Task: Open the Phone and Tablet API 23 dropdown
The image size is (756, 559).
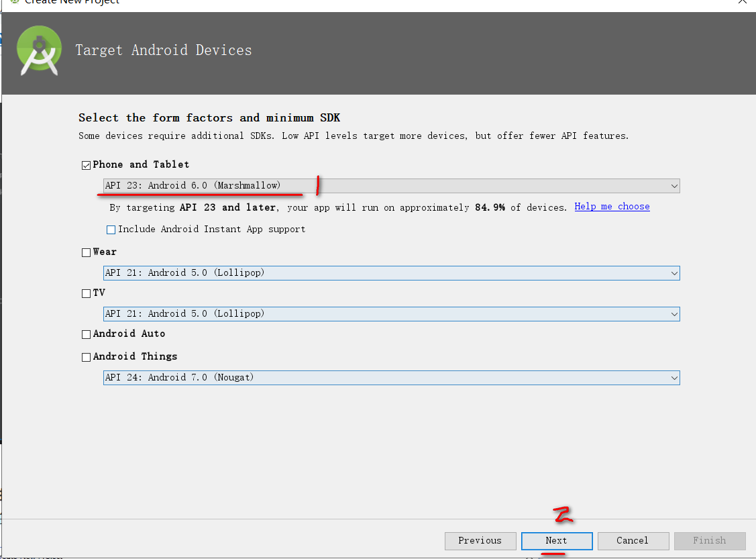Action: point(392,186)
